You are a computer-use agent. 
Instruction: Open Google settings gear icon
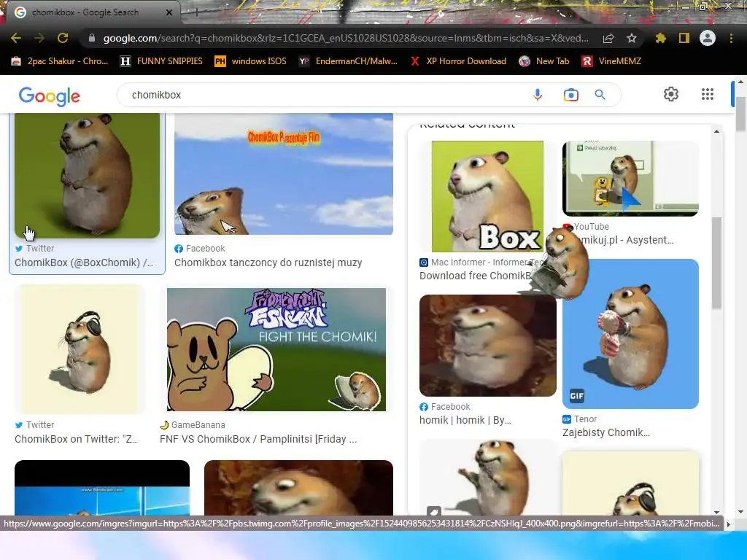[x=671, y=94]
